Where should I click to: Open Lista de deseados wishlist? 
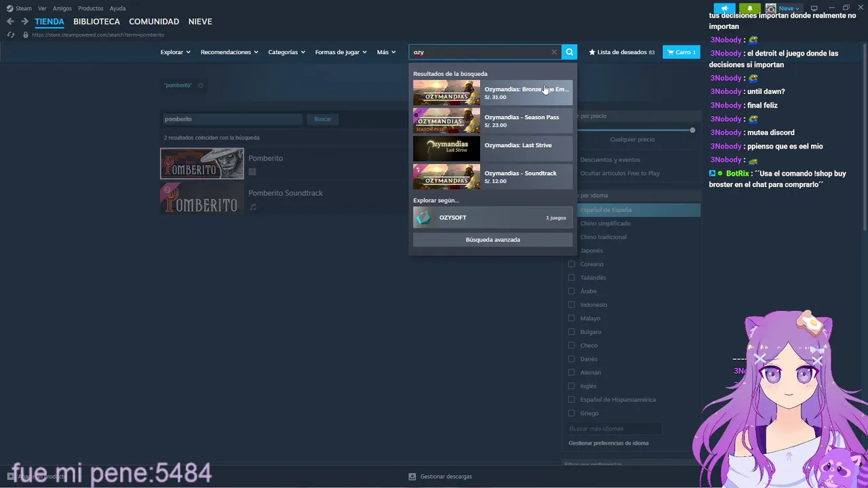click(x=622, y=52)
